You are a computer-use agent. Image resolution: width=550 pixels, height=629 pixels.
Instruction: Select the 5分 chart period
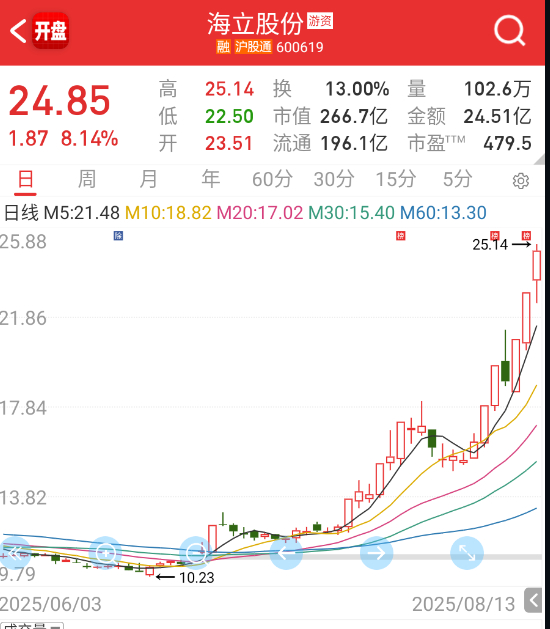tap(457, 179)
